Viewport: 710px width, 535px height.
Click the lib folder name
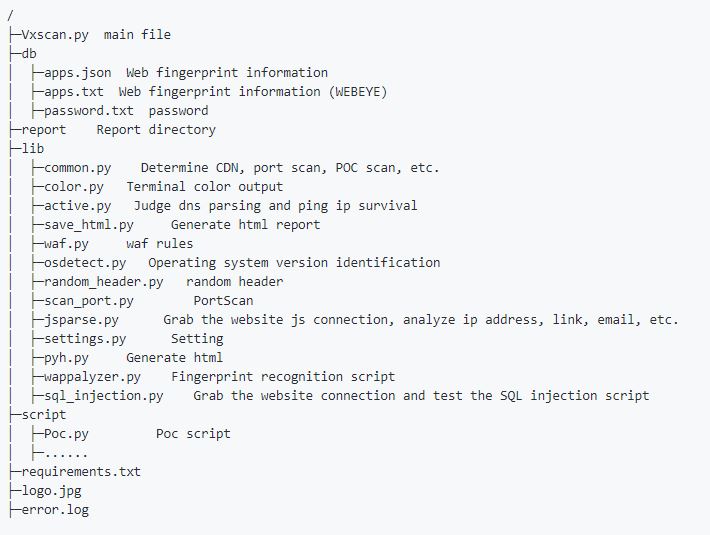pyautogui.click(x=33, y=149)
